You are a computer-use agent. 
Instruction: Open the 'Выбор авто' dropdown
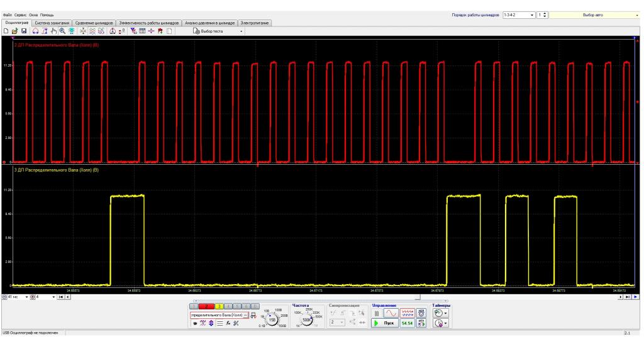pos(594,15)
